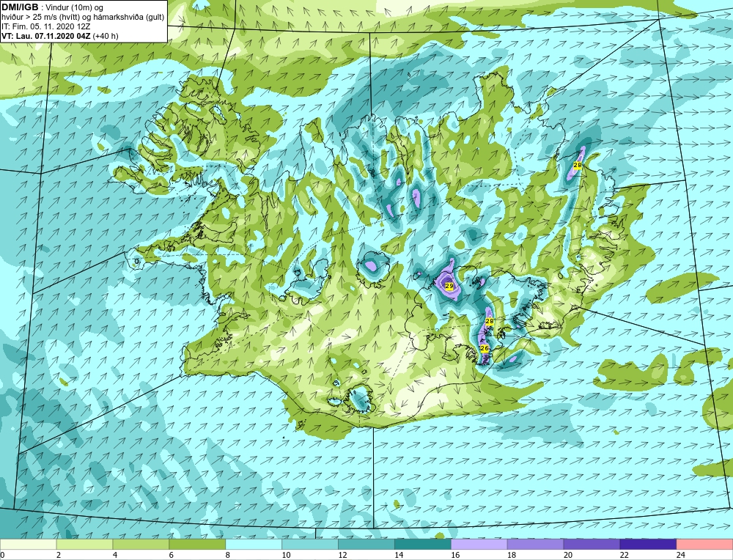Image resolution: width=733 pixels, height=560 pixels.
Task: Click the legend scale number 0
Action: (x=3, y=555)
